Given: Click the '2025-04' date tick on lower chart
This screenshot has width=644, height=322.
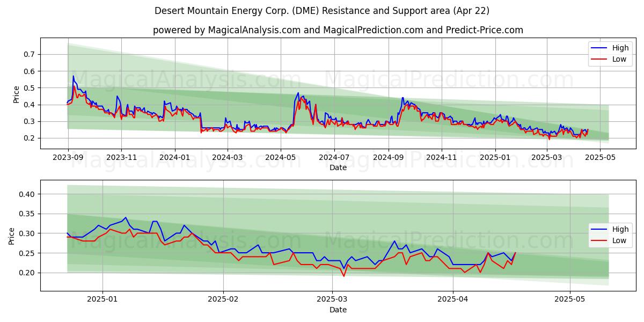Looking at the screenshot, I should click(x=453, y=300).
